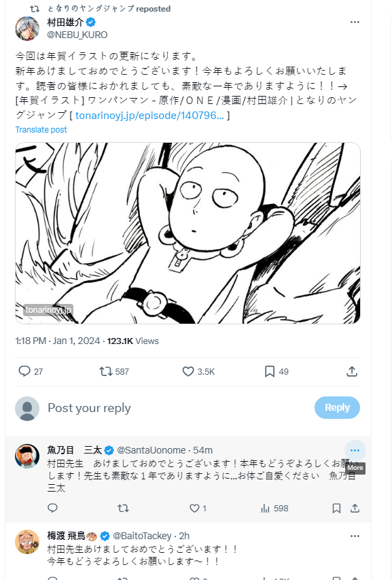Open the more options menu on 村田雄介's post
This screenshot has width=392, height=580.
click(355, 22)
